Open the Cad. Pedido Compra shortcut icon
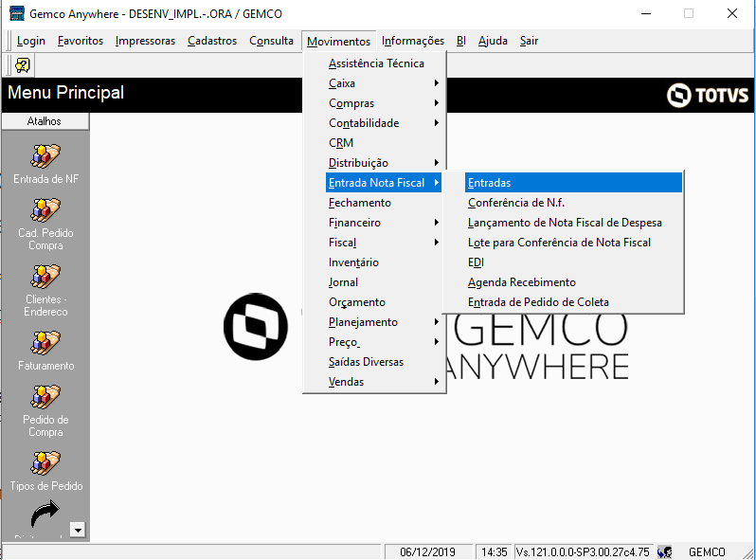 point(45,210)
